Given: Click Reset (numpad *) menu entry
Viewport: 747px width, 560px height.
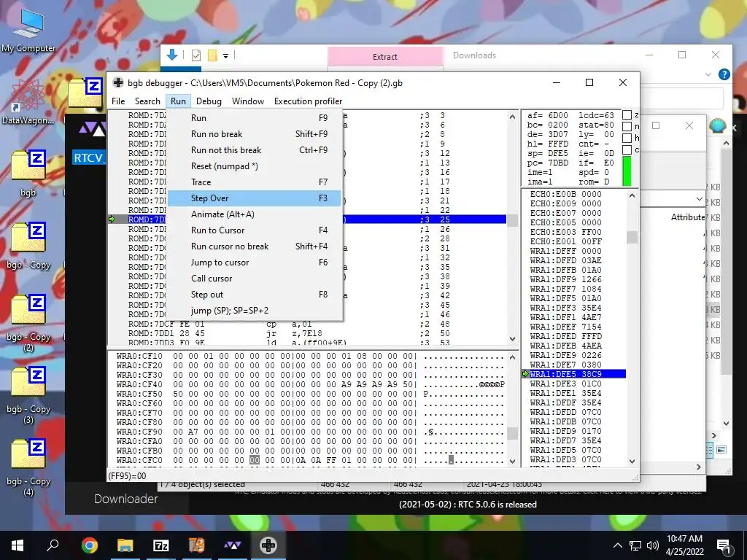Looking at the screenshot, I should tap(255, 166).
